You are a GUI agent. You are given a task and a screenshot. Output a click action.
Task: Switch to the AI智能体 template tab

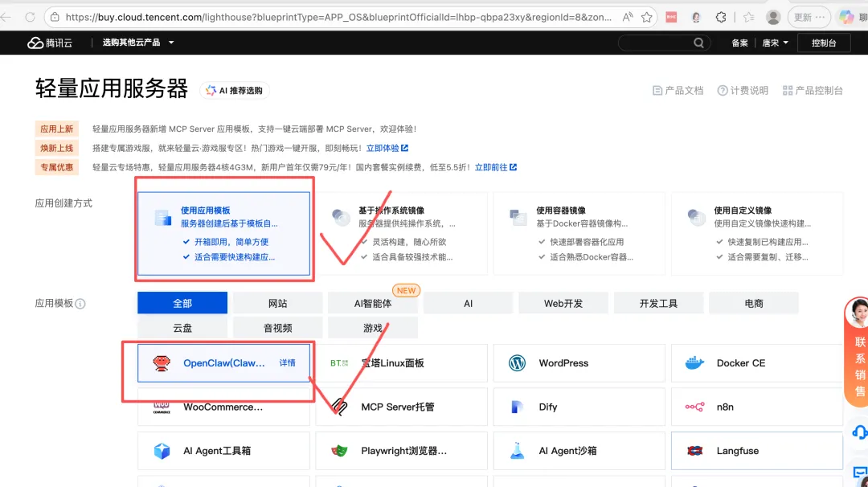[x=373, y=303]
